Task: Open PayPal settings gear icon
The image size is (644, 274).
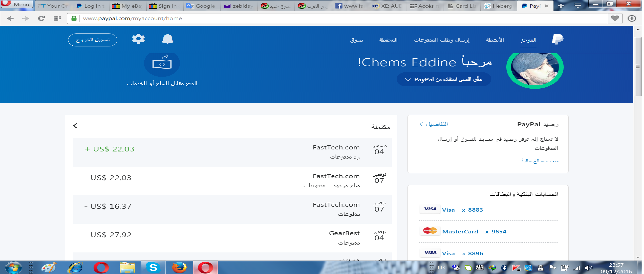Action: 138,39
